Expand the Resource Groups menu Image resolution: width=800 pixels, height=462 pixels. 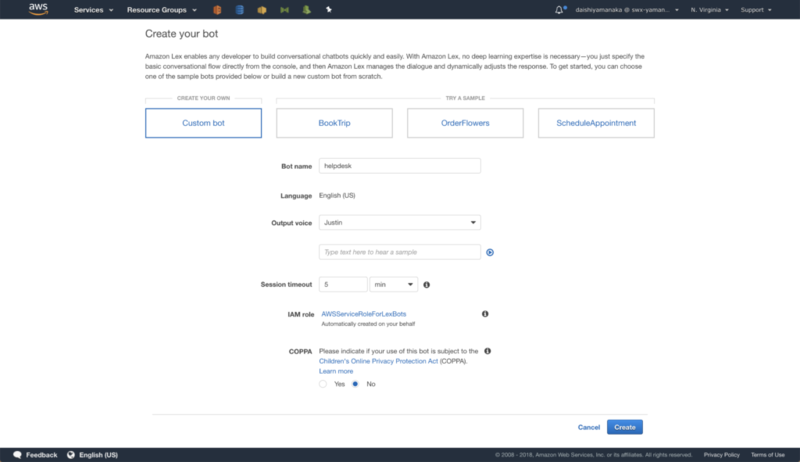[162, 10]
